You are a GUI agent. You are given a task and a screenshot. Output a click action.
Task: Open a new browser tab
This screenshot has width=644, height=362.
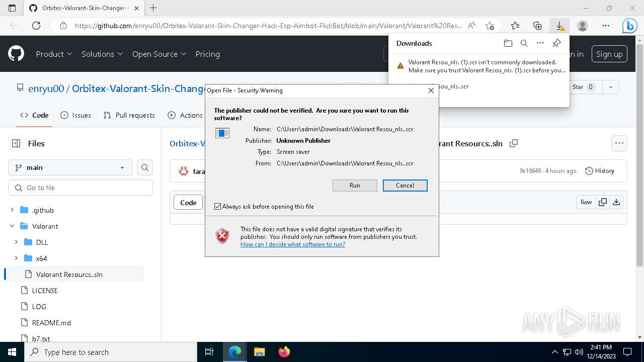click(x=153, y=8)
